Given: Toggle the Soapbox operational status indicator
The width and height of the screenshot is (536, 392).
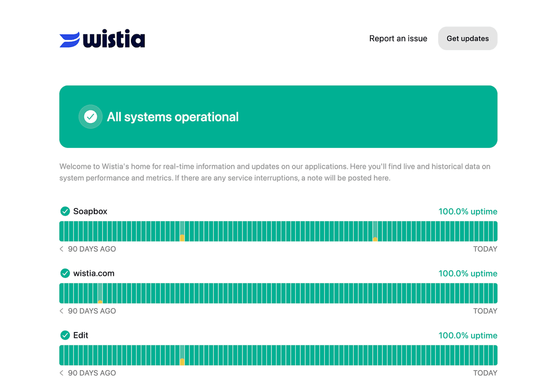Looking at the screenshot, I should [x=65, y=211].
